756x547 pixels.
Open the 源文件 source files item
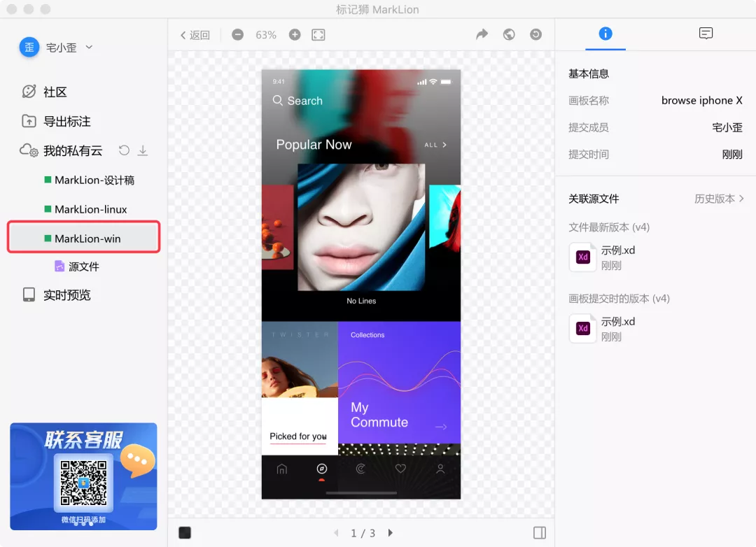[x=83, y=267]
